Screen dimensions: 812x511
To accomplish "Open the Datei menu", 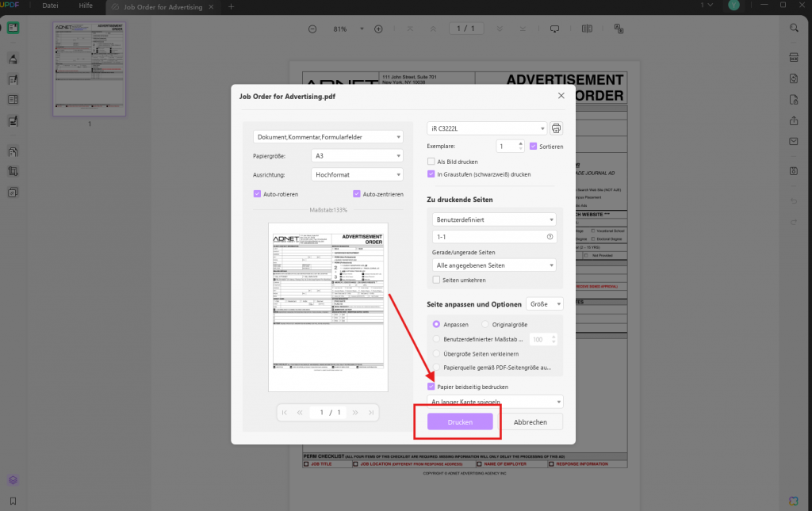I will [x=49, y=6].
